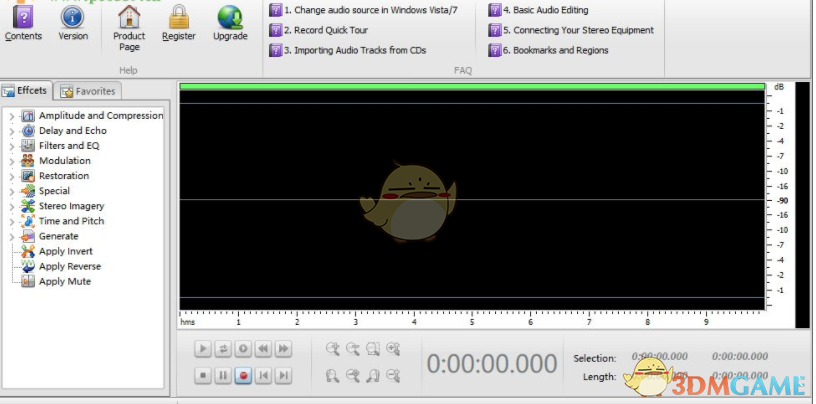The width and height of the screenshot is (816, 404).
Task: Select the Special effect category
Action: [54, 191]
